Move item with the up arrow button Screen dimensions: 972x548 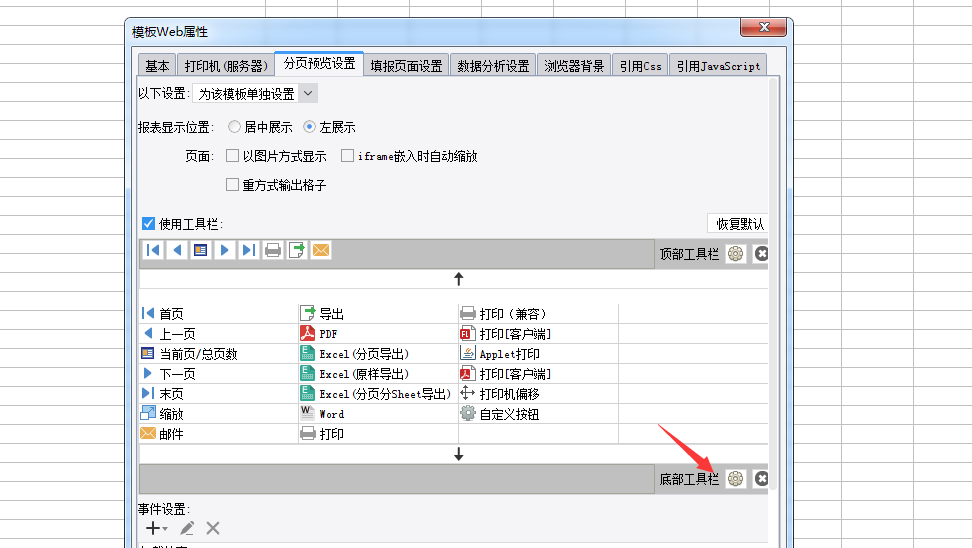pyautogui.click(x=459, y=279)
